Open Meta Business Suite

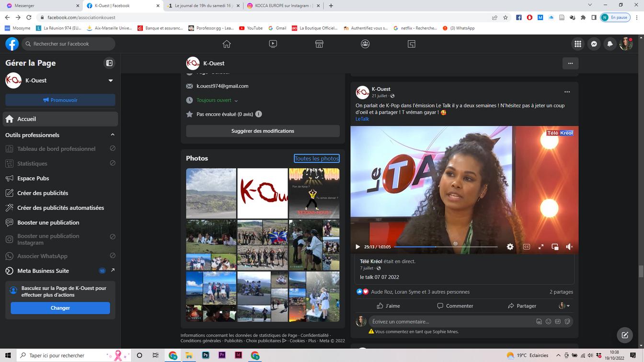[x=60, y=271]
